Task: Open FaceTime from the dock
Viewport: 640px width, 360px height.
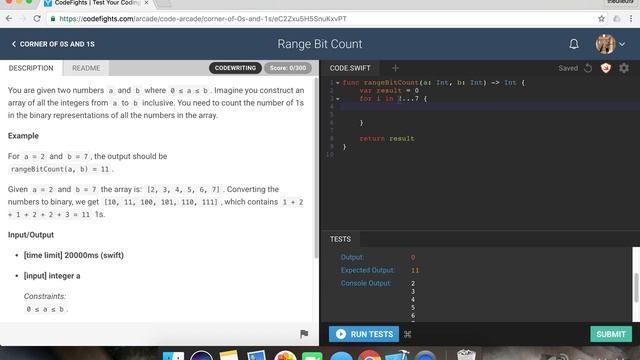Action: click(x=312, y=356)
